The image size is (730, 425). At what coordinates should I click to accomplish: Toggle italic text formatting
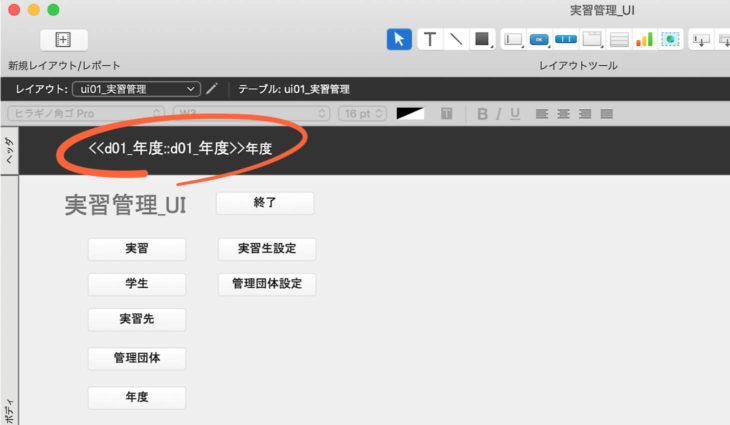[x=499, y=114]
